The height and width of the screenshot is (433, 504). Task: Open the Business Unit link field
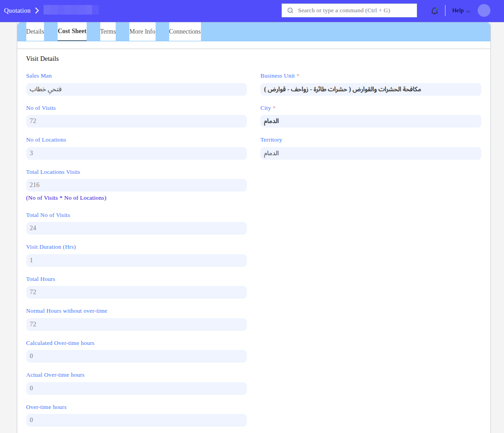(x=370, y=89)
